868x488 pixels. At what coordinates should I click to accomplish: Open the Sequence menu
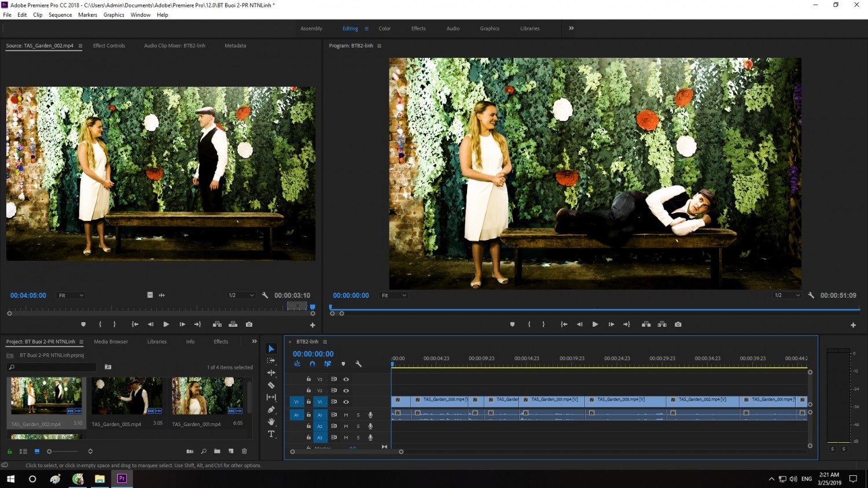(60, 15)
